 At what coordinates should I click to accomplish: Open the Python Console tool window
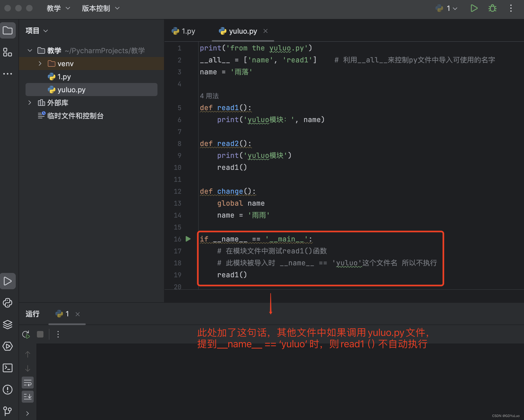[x=8, y=303]
